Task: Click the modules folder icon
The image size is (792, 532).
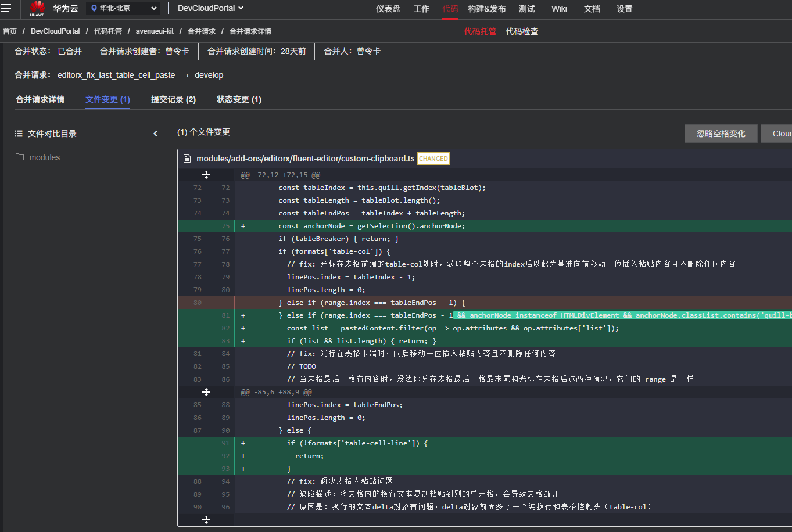Action: pyautogui.click(x=20, y=157)
